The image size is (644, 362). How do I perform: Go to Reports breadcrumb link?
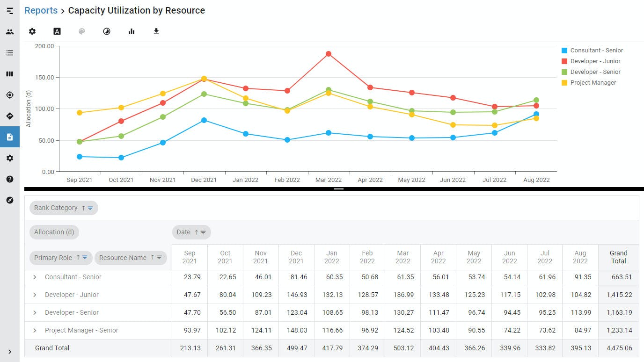coord(41,10)
